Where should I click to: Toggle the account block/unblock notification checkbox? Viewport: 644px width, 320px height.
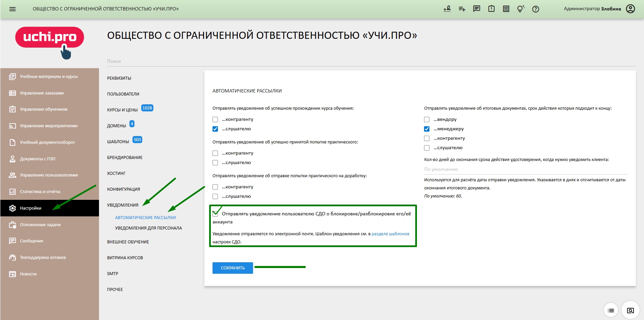tap(215, 214)
